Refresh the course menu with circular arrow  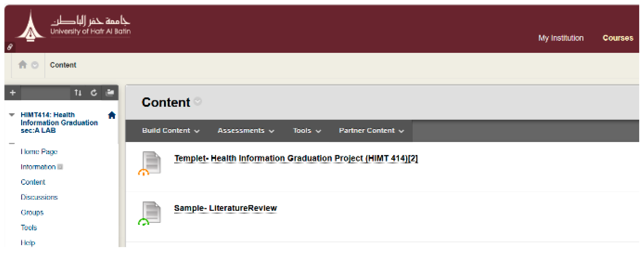(94, 93)
